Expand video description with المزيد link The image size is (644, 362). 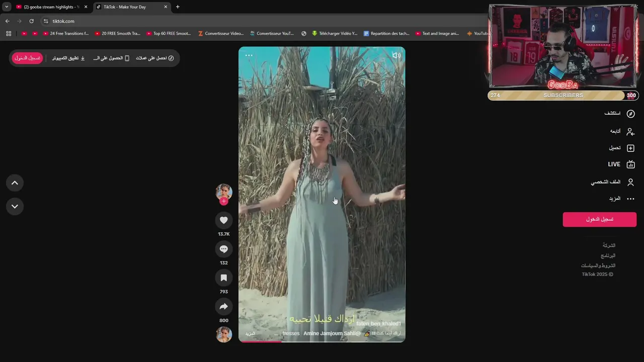coord(250,333)
